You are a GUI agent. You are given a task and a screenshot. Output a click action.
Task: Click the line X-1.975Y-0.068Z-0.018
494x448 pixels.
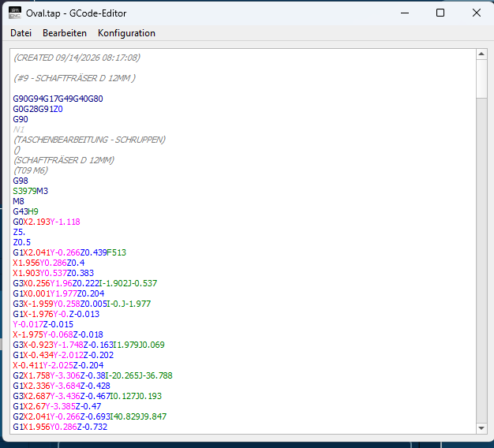58,334
